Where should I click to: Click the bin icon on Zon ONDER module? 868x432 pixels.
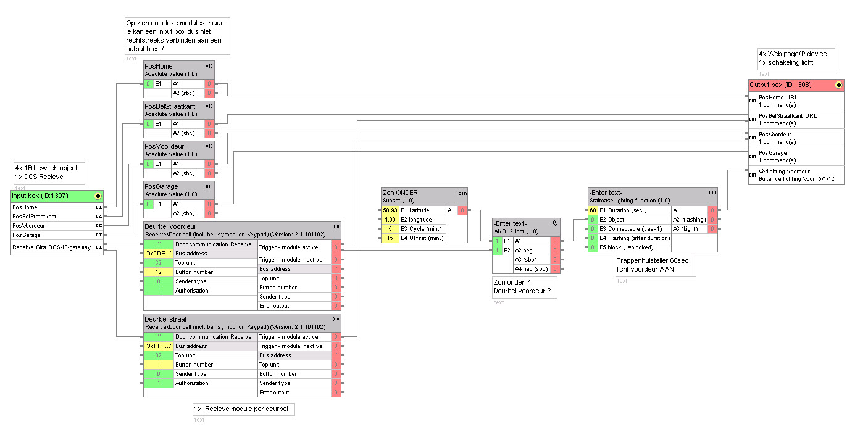(x=462, y=193)
